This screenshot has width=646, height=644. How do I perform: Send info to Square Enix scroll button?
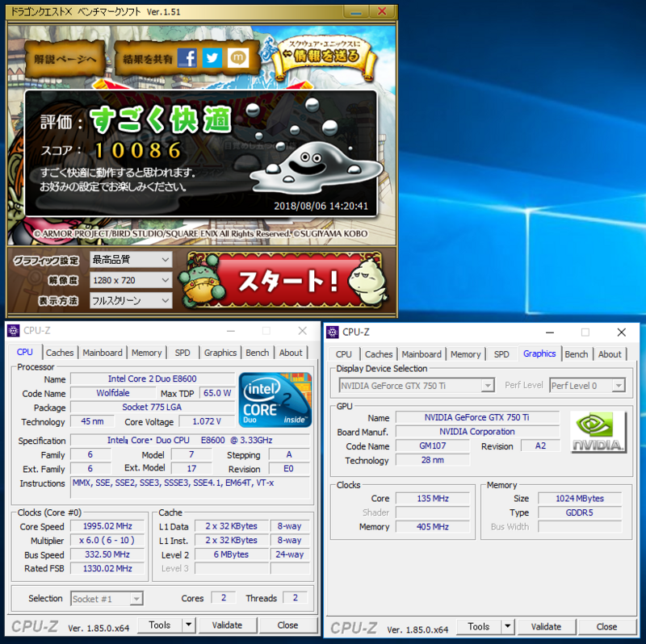(x=325, y=56)
